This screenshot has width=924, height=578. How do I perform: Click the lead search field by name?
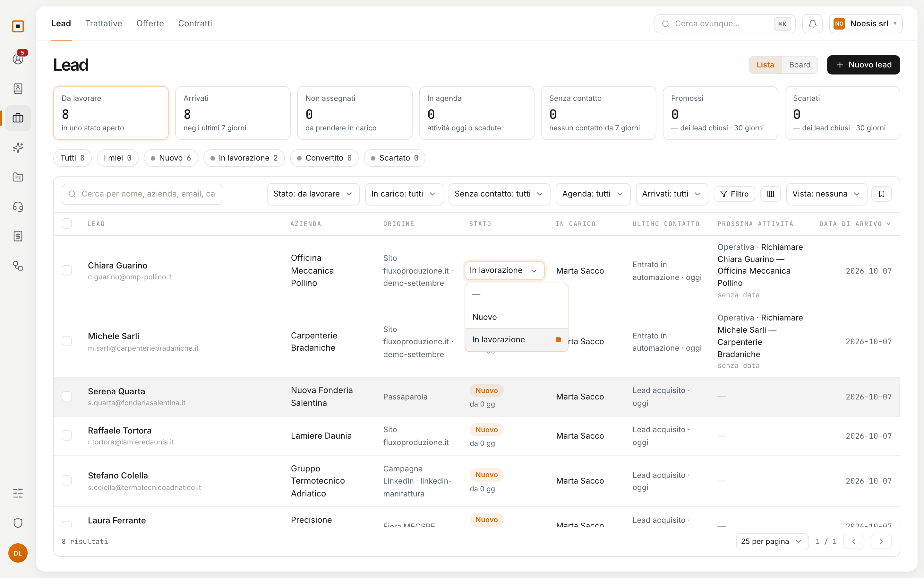click(142, 194)
